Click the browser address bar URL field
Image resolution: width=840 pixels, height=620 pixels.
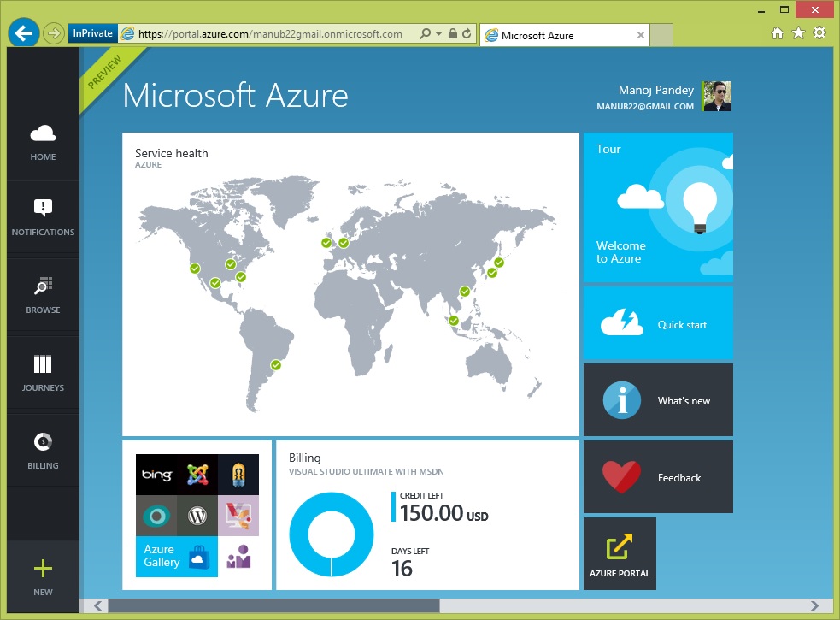coord(273,34)
